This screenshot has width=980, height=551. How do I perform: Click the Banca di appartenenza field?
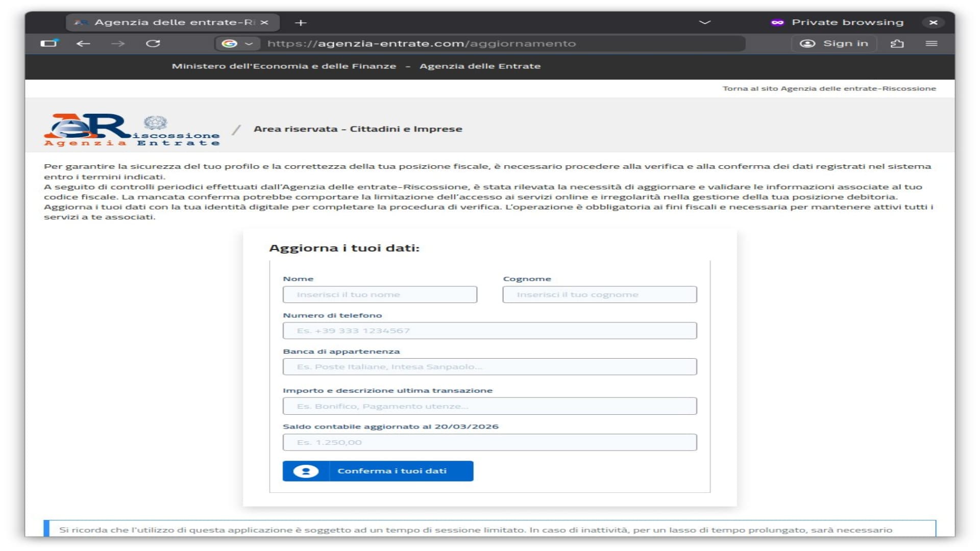(x=489, y=367)
